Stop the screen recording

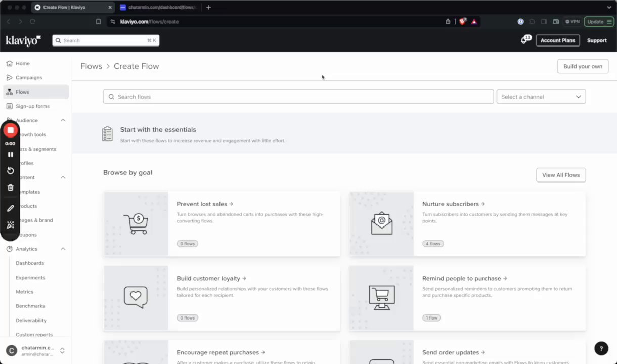pyautogui.click(x=10, y=130)
